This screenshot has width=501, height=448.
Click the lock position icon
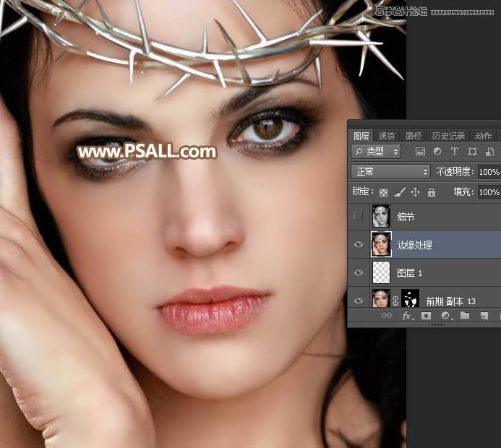[x=415, y=192]
